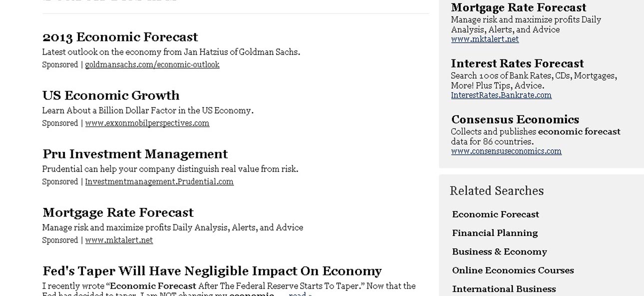Open the Online Economics Courses related search

click(x=513, y=270)
